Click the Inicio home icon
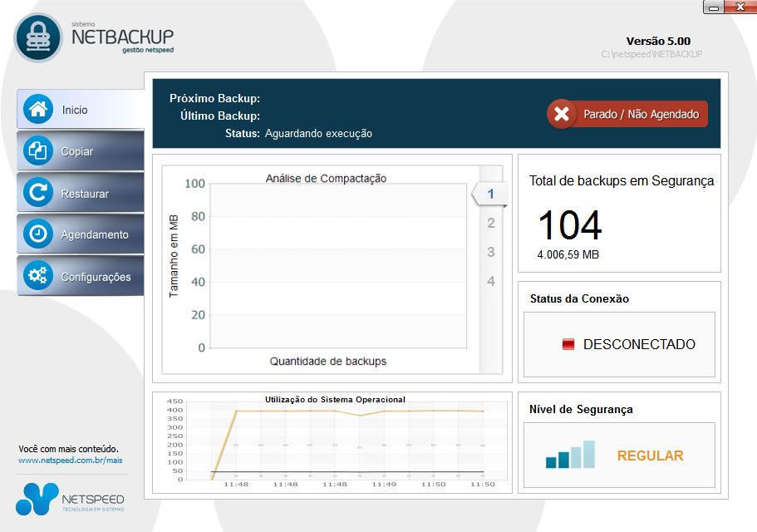This screenshot has width=757, height=532. point(38,109)
